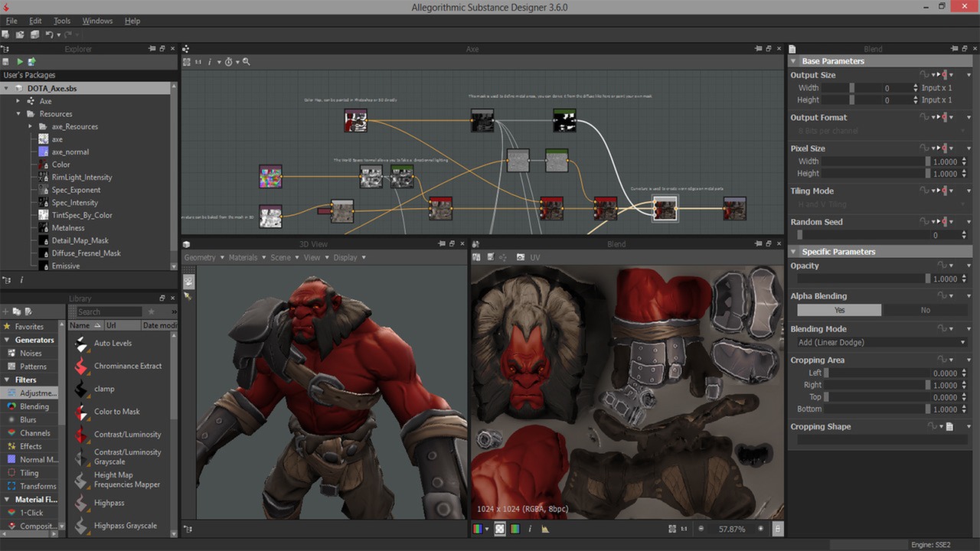
Task: Click the Cropping Area Bottom value field
Action: tap(946, 409)
